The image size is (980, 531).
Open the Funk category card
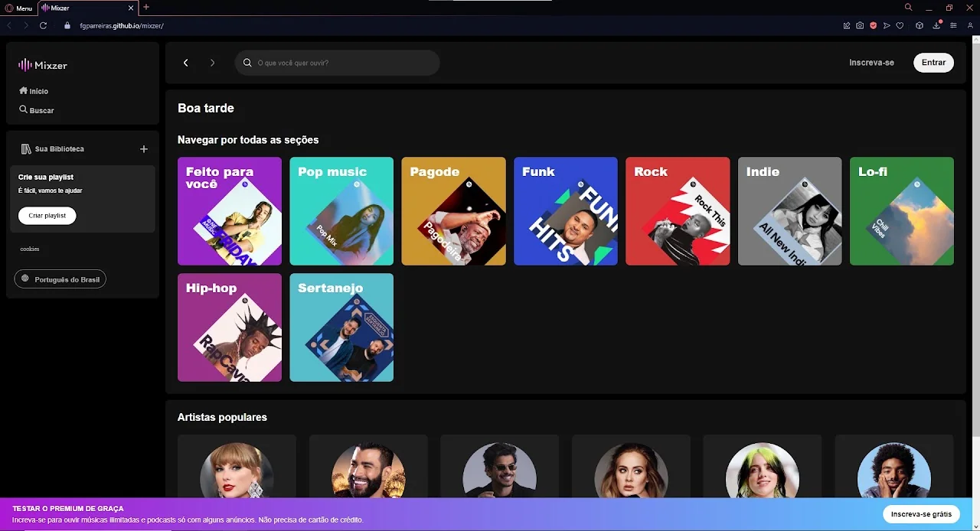(x=566, y=211)
